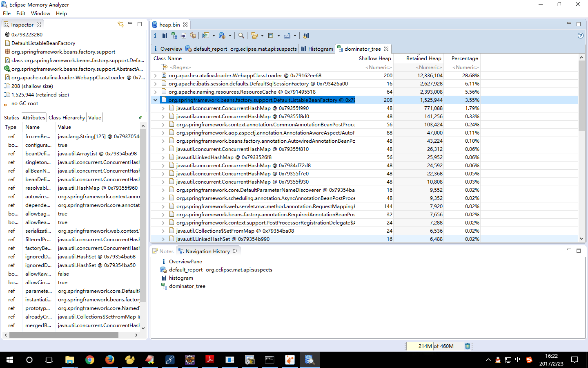This screenshot has width=588, height=368.
Task: Expand the ResourceCache @ 0x791495518 row
Action: pos(156,92)
